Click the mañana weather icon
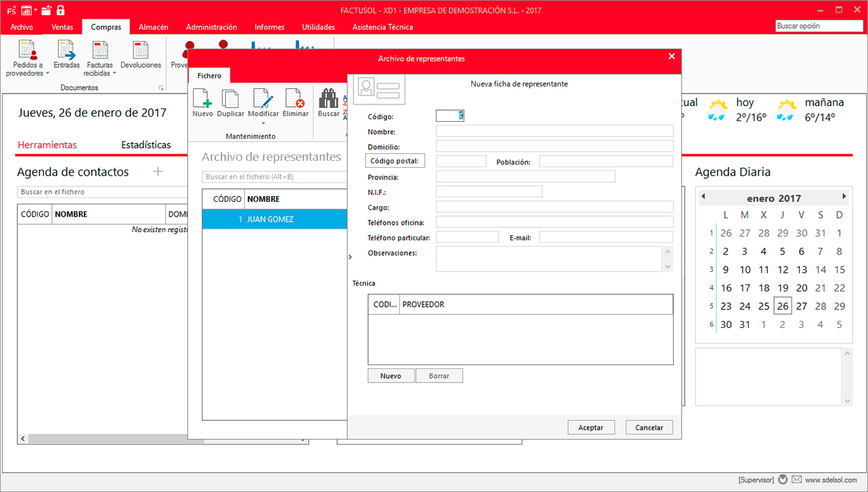 coord(787,110)
